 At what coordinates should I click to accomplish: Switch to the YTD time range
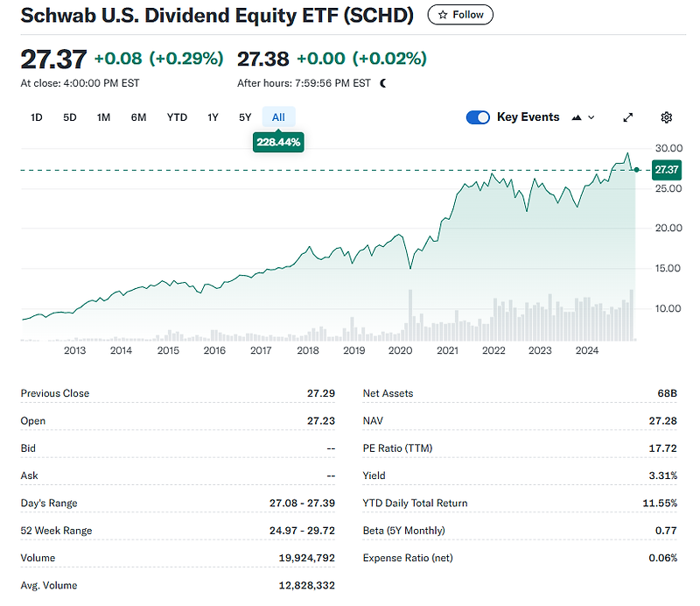point(177,116)
